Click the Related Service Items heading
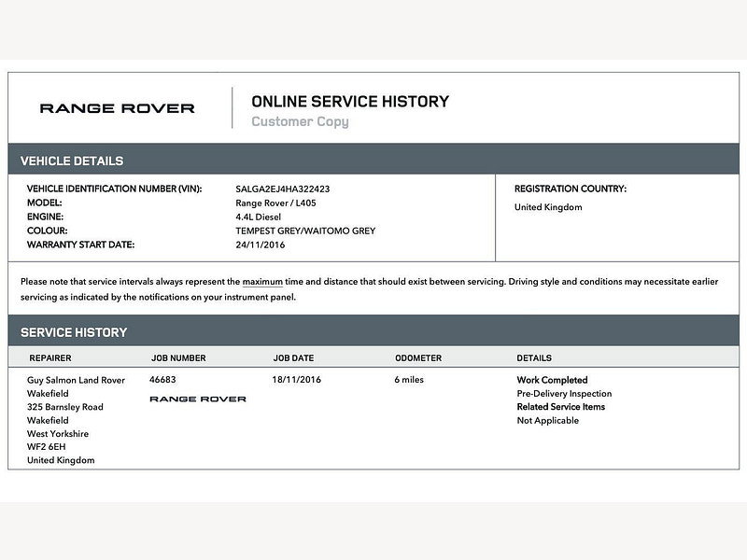 tap(561, 407)
